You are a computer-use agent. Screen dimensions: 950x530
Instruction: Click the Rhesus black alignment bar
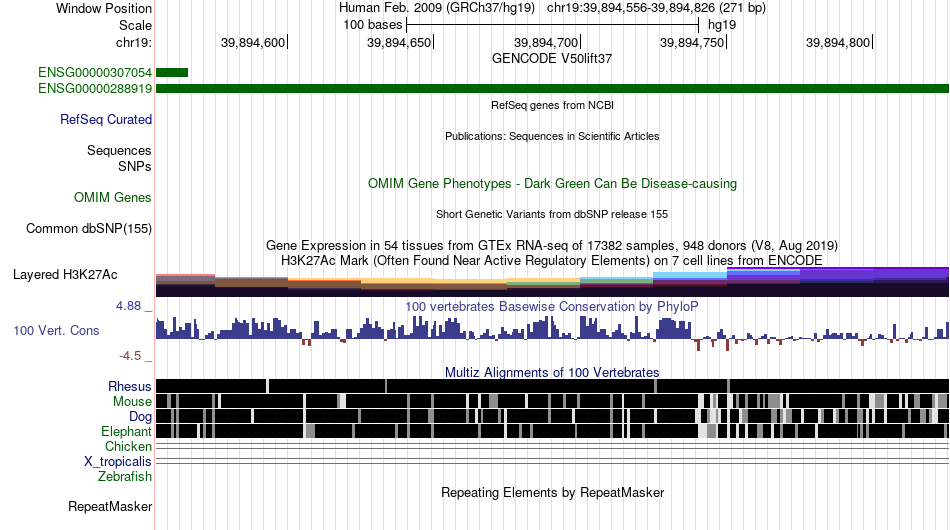553,386
